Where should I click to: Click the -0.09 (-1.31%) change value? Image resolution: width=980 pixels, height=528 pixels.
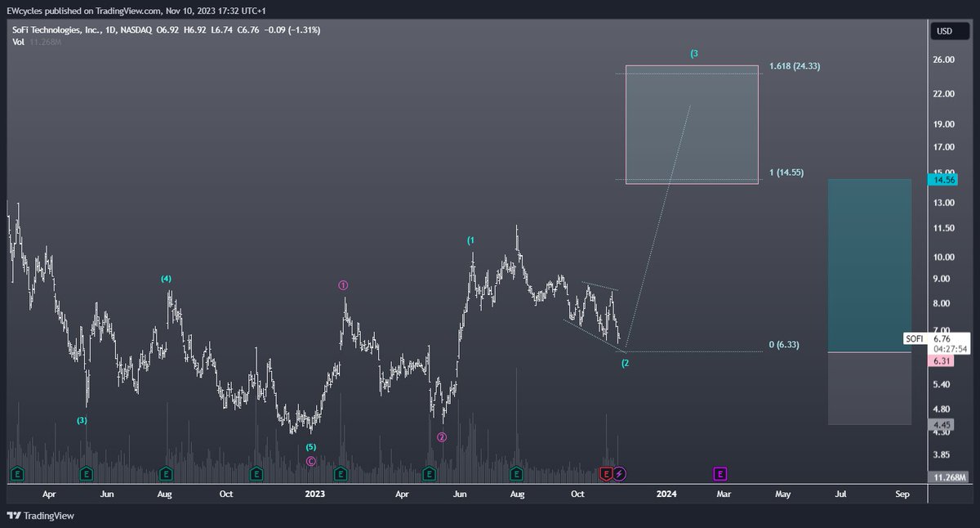[293, 30]
